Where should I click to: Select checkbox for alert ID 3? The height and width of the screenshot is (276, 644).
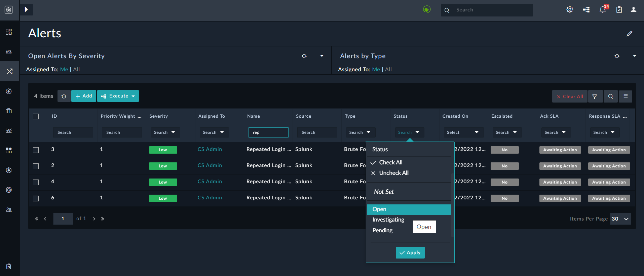click(36, 150)
